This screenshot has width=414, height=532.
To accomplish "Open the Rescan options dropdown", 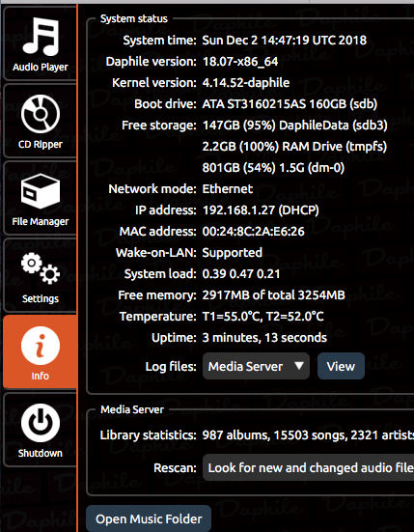I will coord(308,467).
